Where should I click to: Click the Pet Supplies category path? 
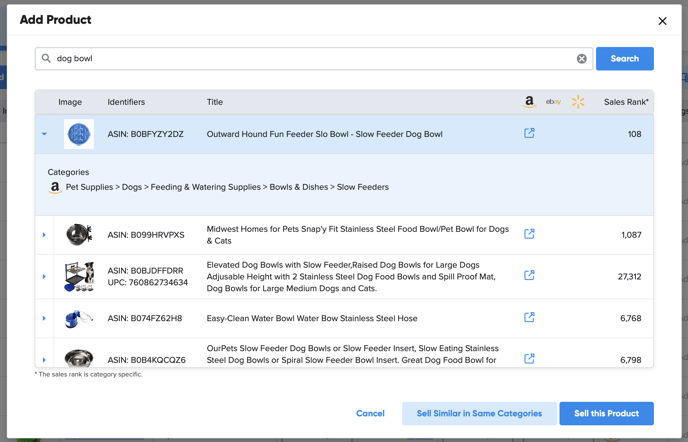coord(227,187)
